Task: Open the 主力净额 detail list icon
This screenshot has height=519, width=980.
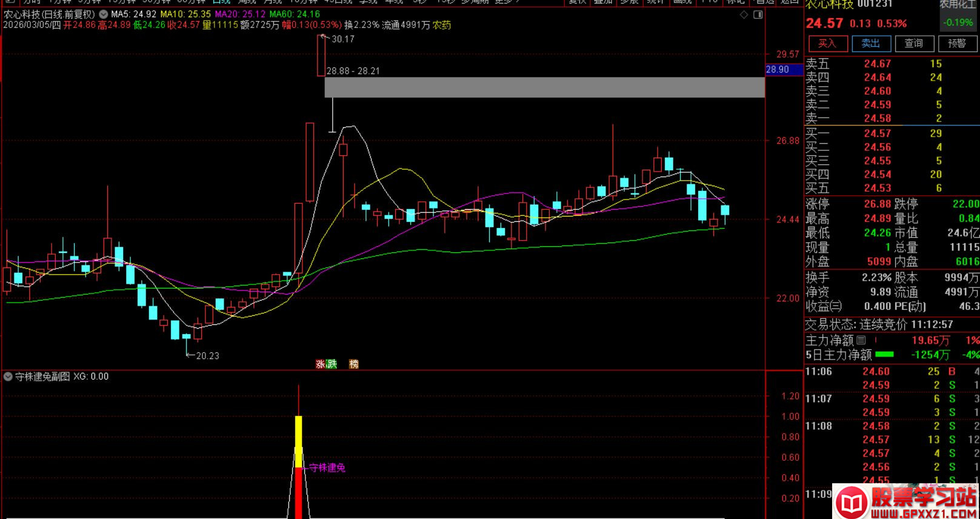Action: [861, 341]
